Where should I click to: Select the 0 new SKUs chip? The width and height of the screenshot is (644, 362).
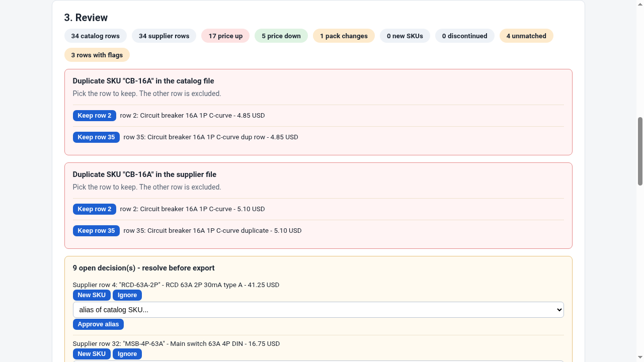pyautogui.click(x=405, y=36)
